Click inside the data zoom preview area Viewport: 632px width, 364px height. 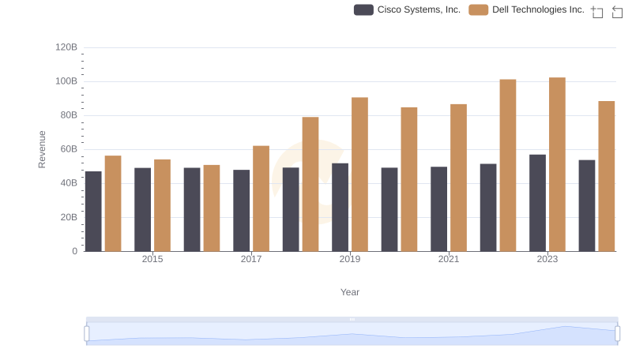click(x=352, y=334)
